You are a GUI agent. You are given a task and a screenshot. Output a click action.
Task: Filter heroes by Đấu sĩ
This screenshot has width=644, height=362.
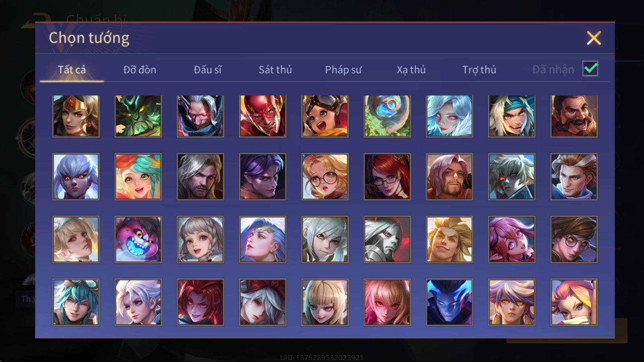208,70
